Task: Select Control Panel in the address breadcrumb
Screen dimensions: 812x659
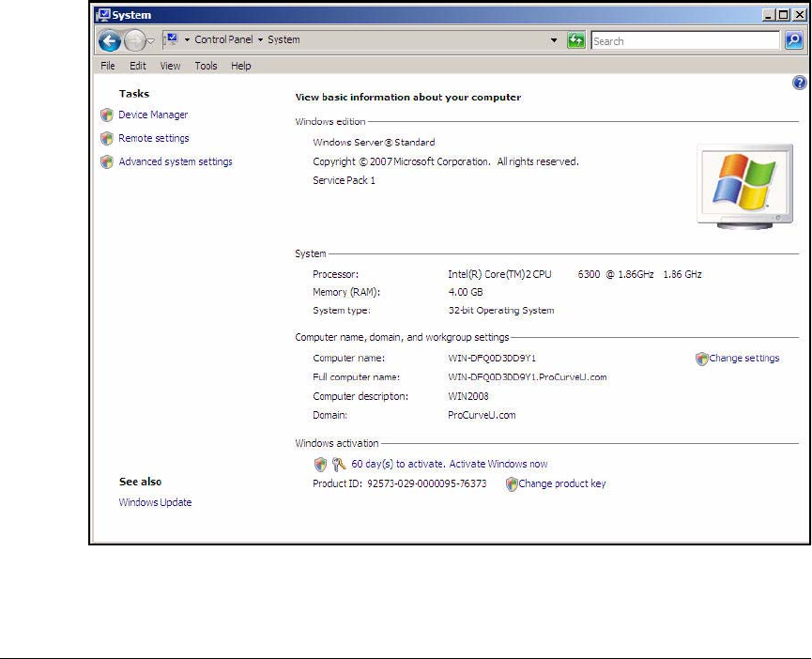Action: (x=223, y=39)
